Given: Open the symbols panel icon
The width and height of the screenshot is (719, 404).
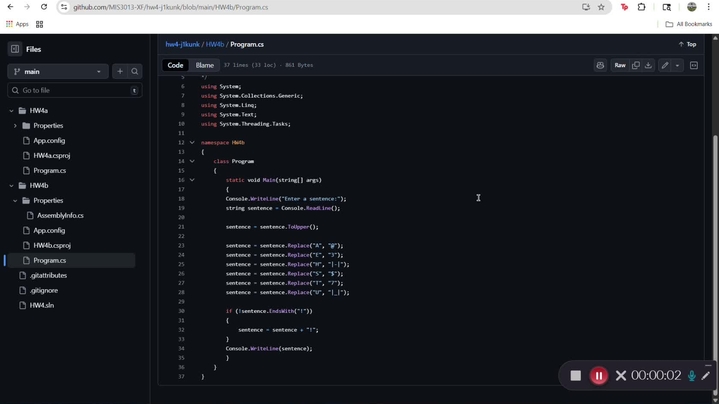Looking at the screenshot, I should (x=694, y=65).
